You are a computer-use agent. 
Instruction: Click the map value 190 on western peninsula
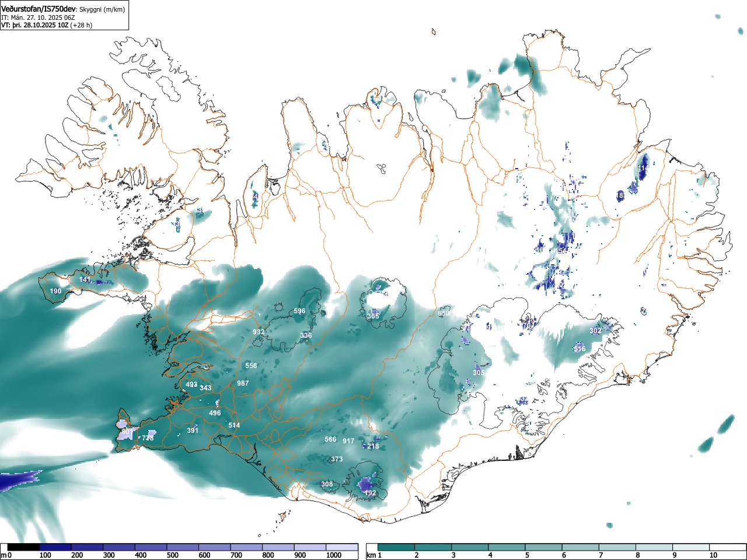(55, 291)
